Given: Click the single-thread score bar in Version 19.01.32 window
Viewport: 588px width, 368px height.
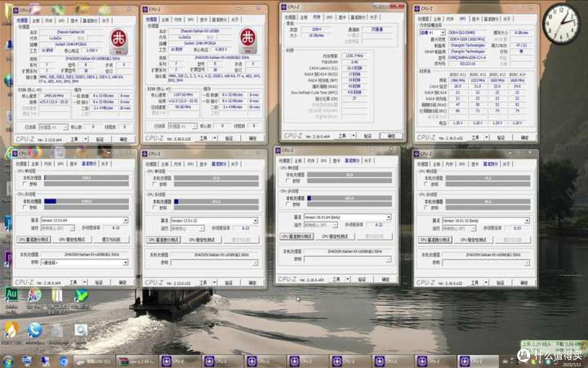Looking at the screenshot, I should (488, 178).
